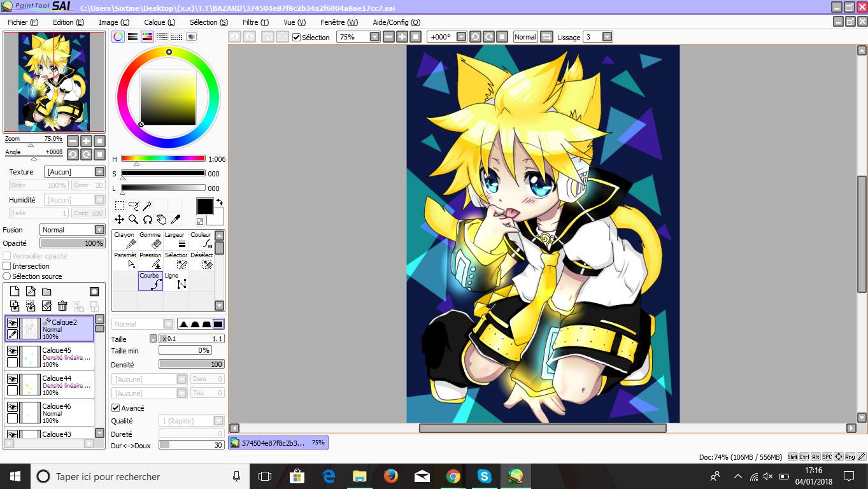Create a new linework layer
The height and width of the screenshot is (489, 868).
coord(31,292)
